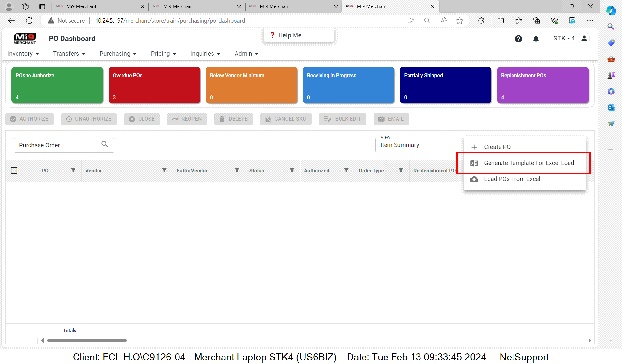The height and width of the screenshot is (364, 622).
Task: Open the Replenishment POs purple tile
Action: pyautogui.click(x=543, y=85)
